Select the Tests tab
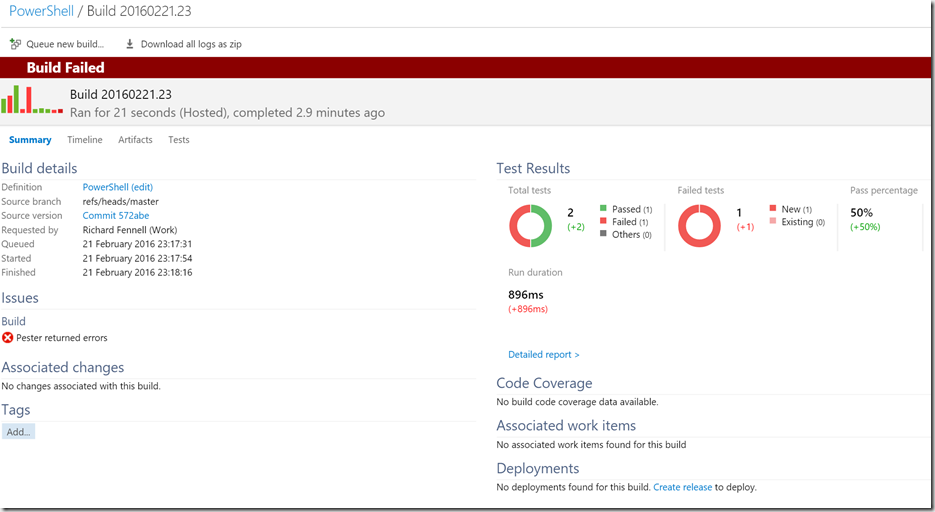This screenshot has width=935, height=512. [x=179, y=139]
